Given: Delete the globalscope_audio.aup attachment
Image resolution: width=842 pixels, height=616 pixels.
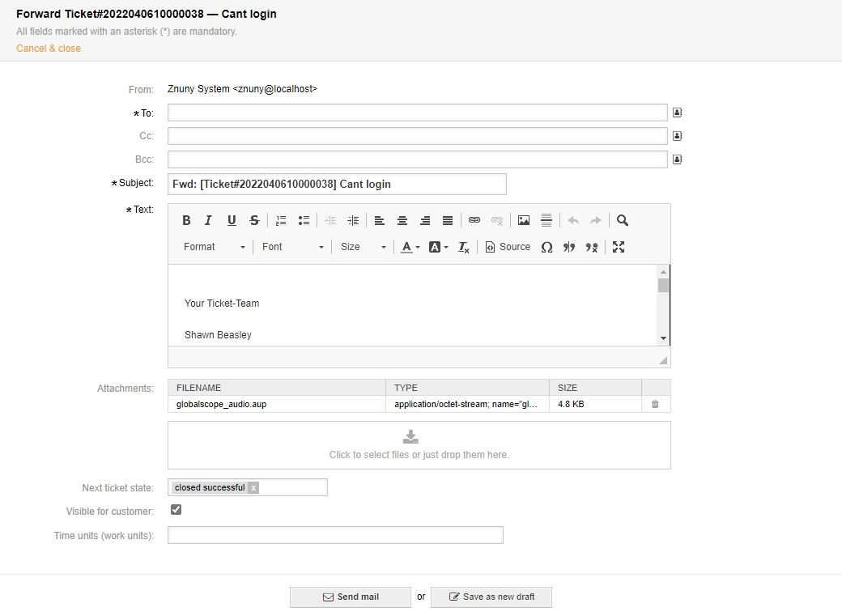Looking at the screenshot, I should [655, 404].
